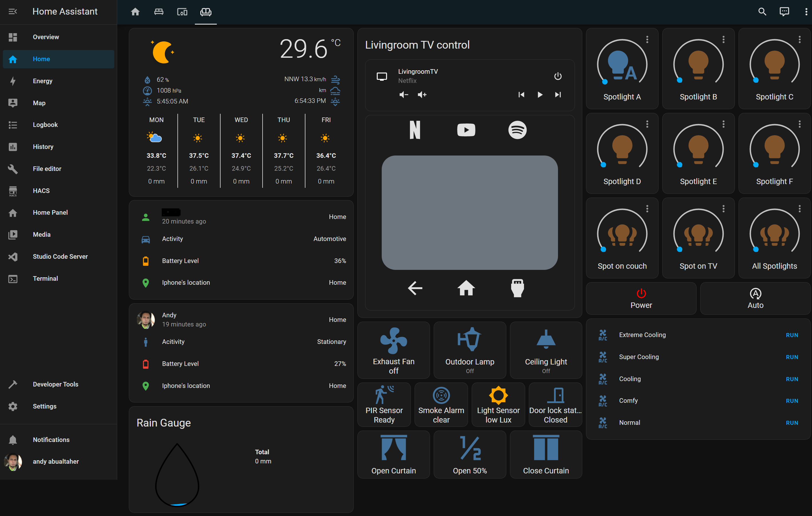Open the dashboard overflow menu
The height and width of the screenshot is (516, 812).
(x=806, y=12)
